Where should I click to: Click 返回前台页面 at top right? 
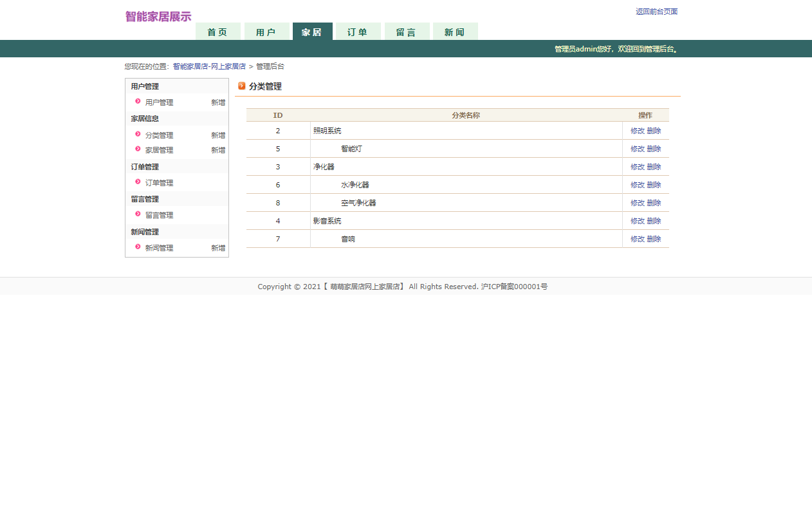[656, 11]
